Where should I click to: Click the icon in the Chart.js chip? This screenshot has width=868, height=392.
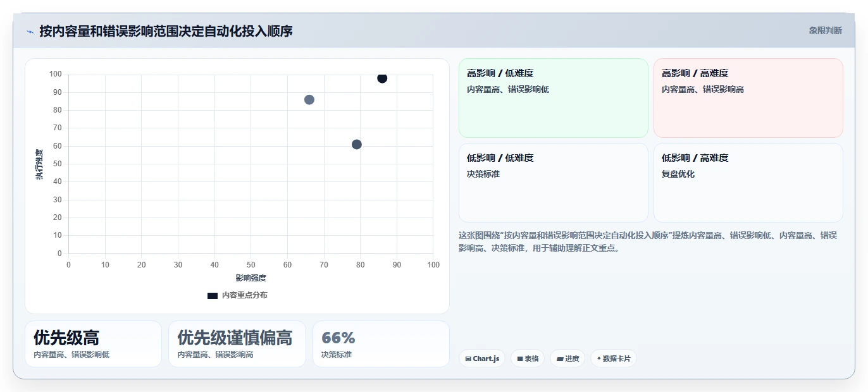click(468, 358)
